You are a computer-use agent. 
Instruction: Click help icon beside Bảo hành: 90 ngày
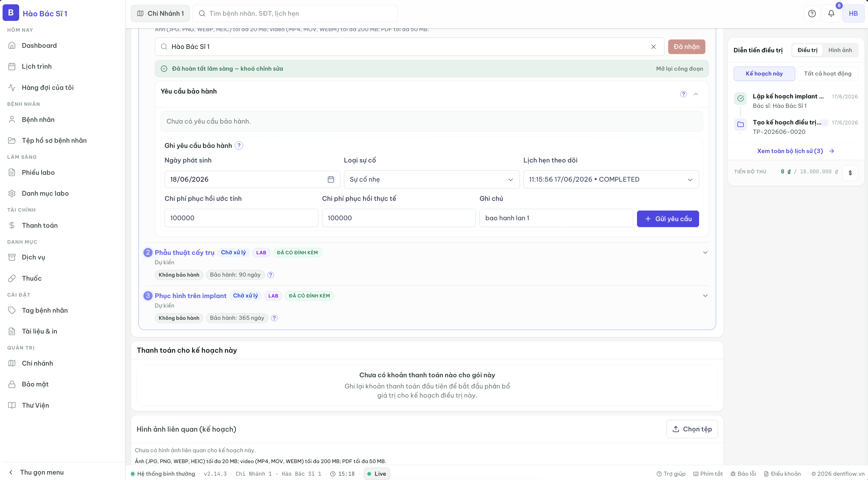tap(271, 275)
